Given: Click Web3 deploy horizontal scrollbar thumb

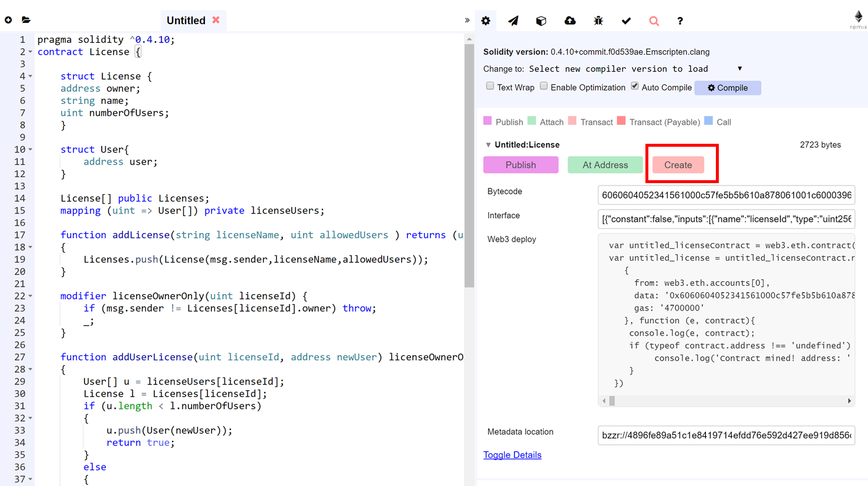Looking at the screenshot, I should coord(612,401).
